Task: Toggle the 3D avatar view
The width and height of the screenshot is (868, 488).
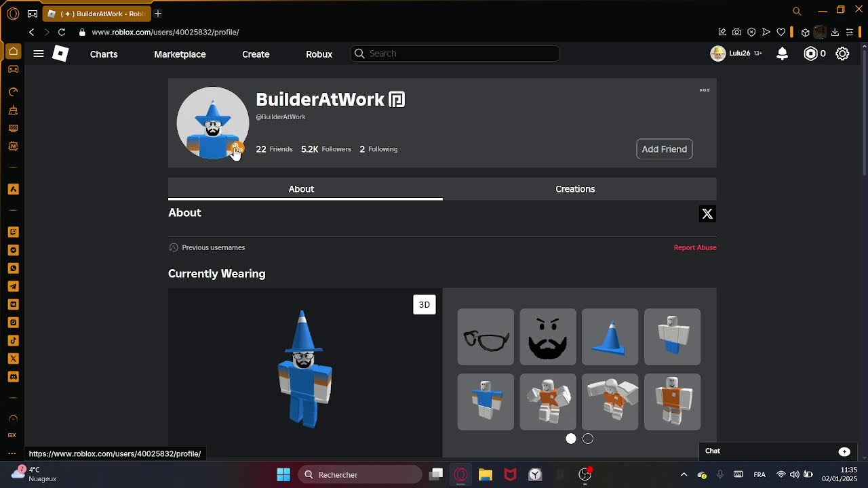Action: point(425,305)
